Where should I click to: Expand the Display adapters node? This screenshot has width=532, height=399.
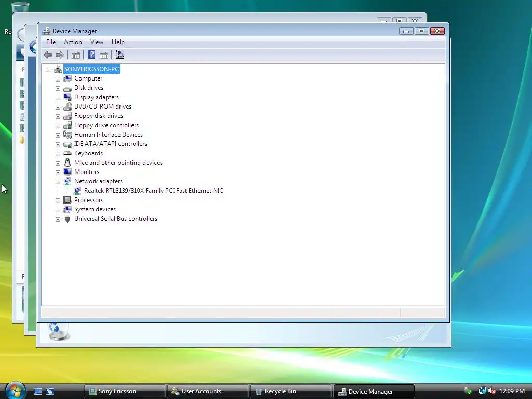coord(58,98)
